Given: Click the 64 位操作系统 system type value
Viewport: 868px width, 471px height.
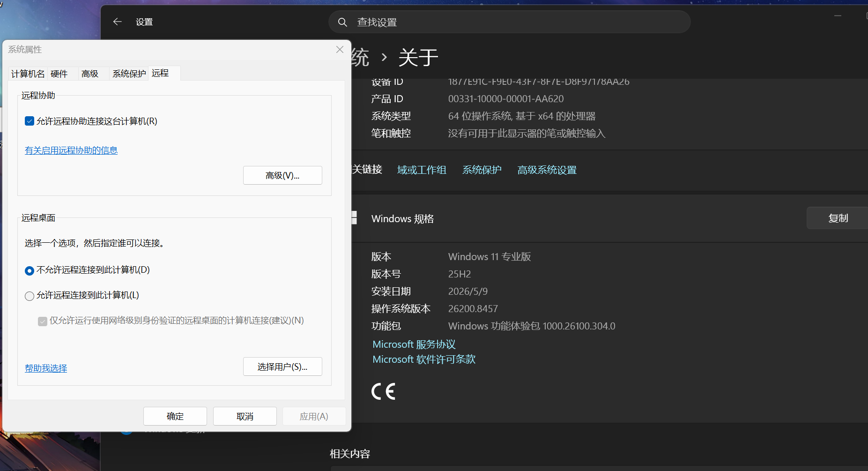Looking at the screenshot, I should click(522, 116).
